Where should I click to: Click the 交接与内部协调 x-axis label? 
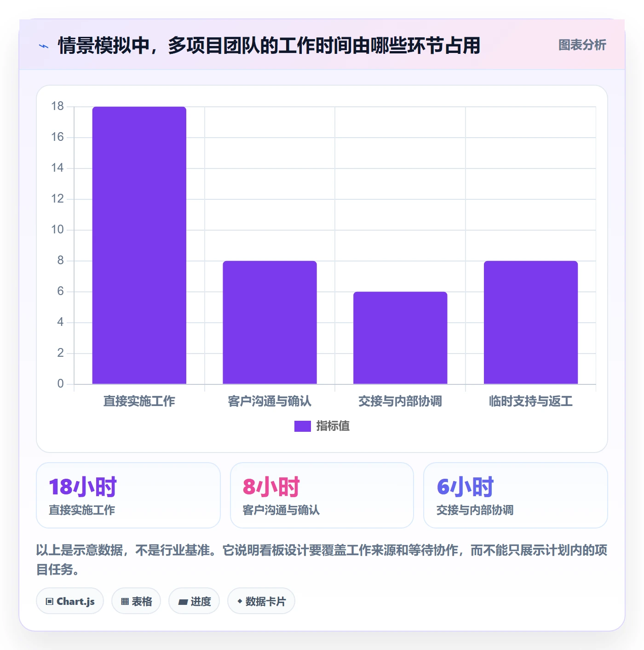pyautogui.click(x=400, y=401)
